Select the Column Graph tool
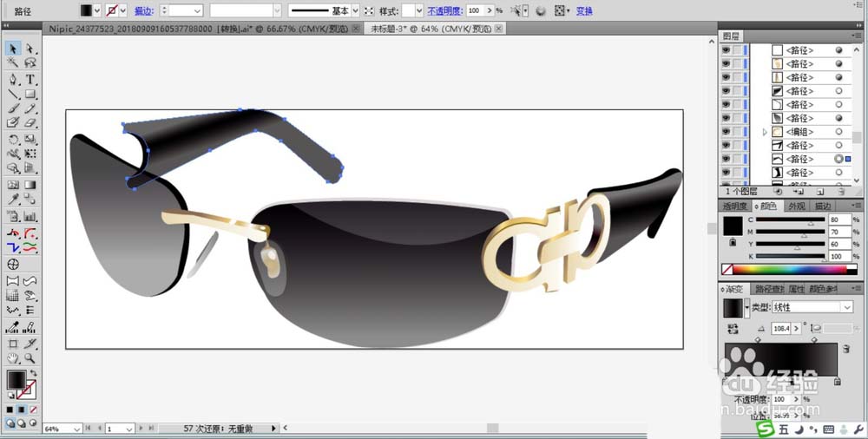 pos(30,216)
